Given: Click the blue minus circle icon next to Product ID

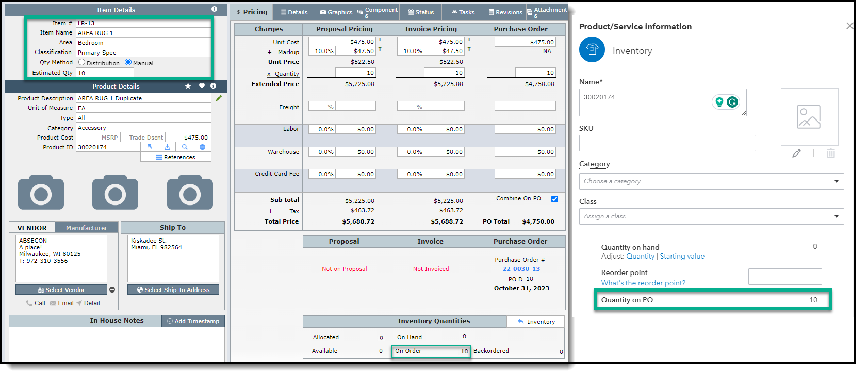Looking at the screenshot, I should (x=202, y=147).
